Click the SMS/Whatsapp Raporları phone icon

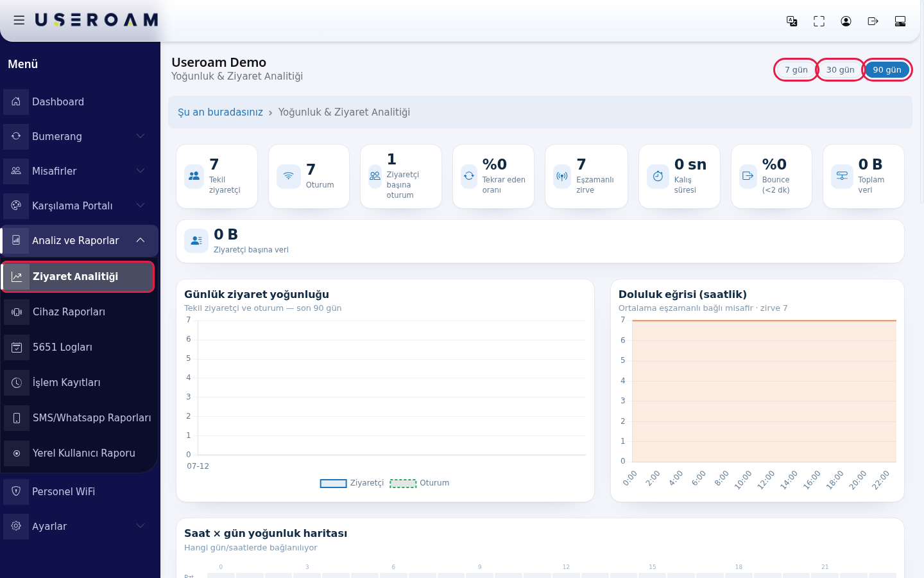[x=17, y=418]
